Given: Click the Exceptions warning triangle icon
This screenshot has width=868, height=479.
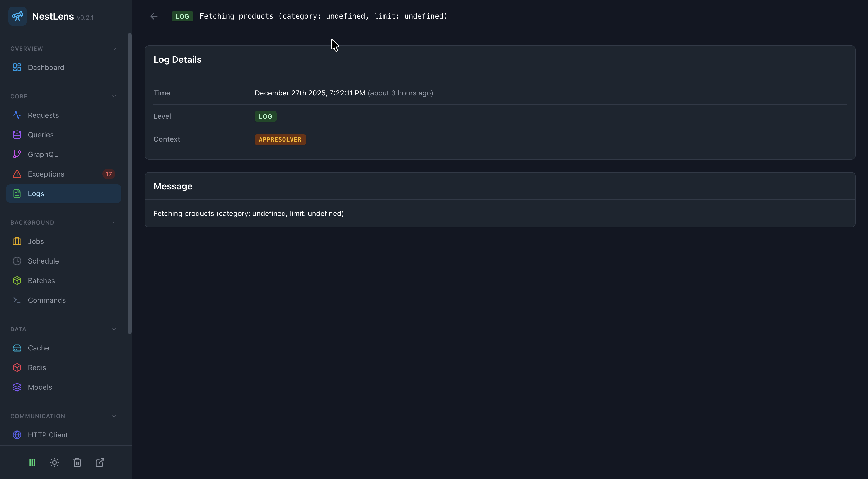Looking at the screenshot, I should point(17,174).
